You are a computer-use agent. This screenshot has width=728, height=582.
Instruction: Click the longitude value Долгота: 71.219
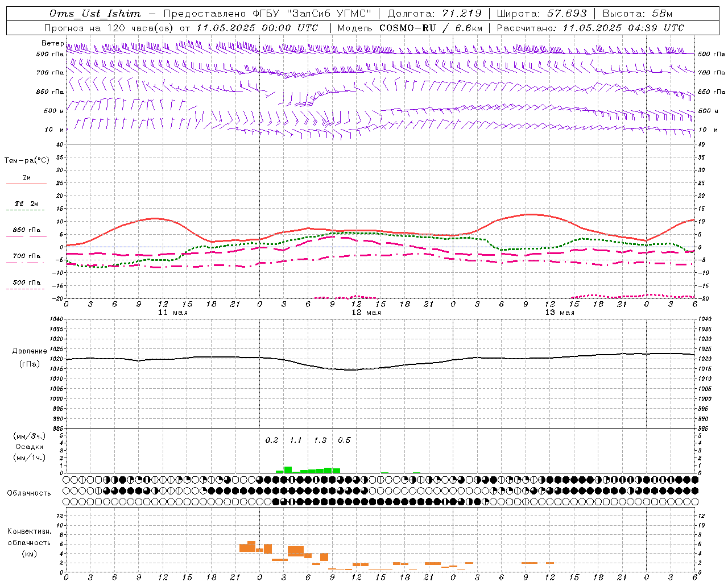click(435, 14)
